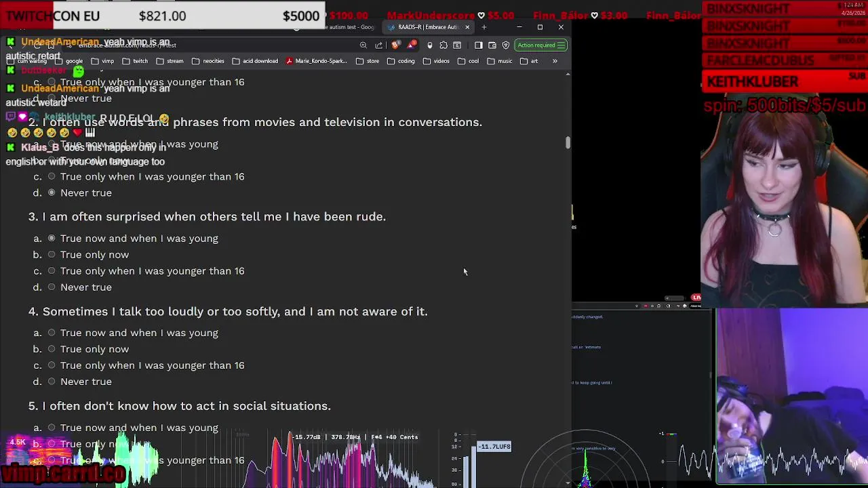
Task: Click the mouse-shaped extension icon
Action: point(430,45)
